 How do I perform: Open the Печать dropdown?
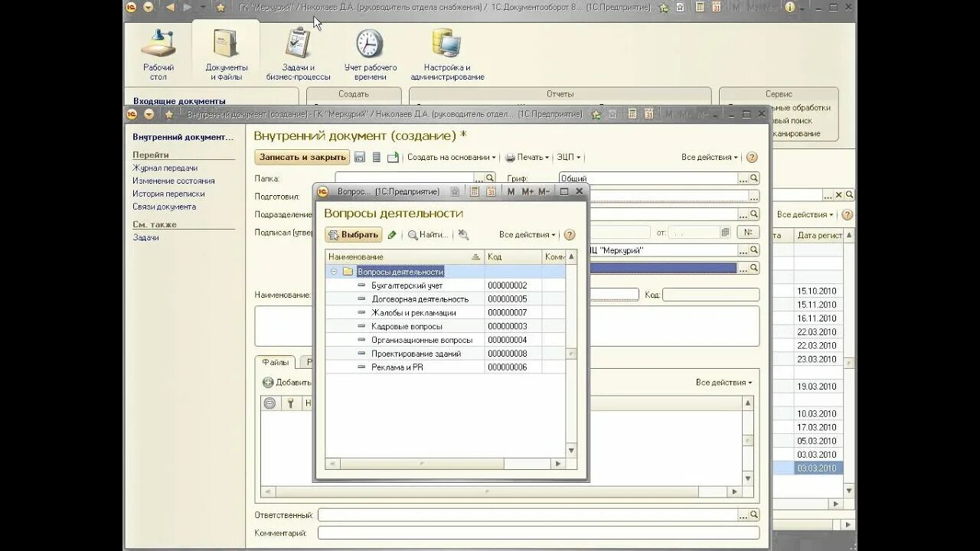pyautogui.click(x=528, y=157)
